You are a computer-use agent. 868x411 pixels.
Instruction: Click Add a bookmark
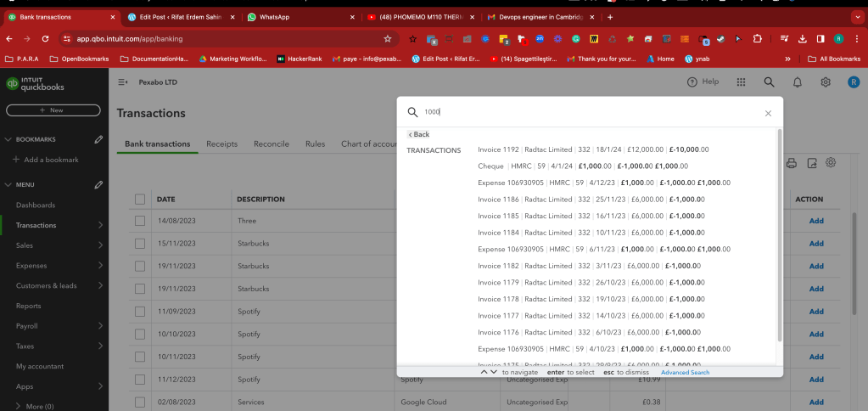point(46,160)
